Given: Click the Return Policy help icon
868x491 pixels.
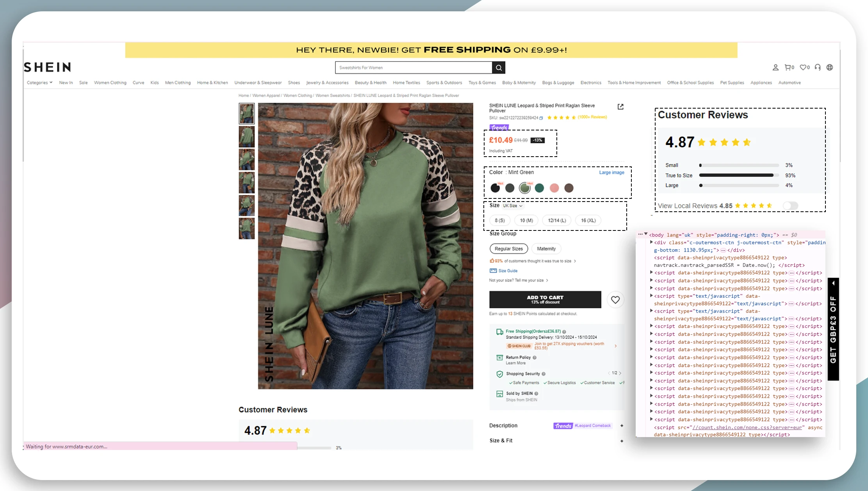Looking at the screenshot, I should 535,357.
